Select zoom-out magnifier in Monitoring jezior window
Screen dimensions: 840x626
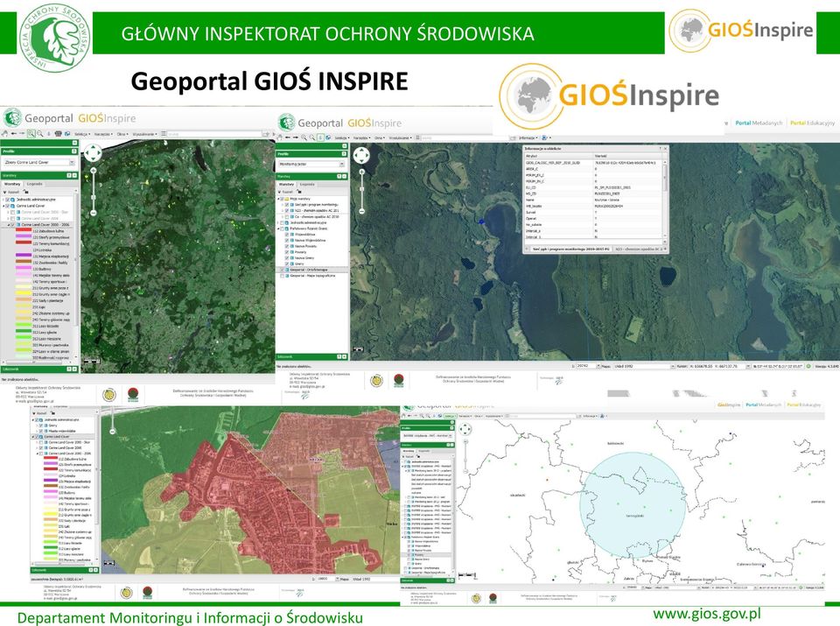311,137
